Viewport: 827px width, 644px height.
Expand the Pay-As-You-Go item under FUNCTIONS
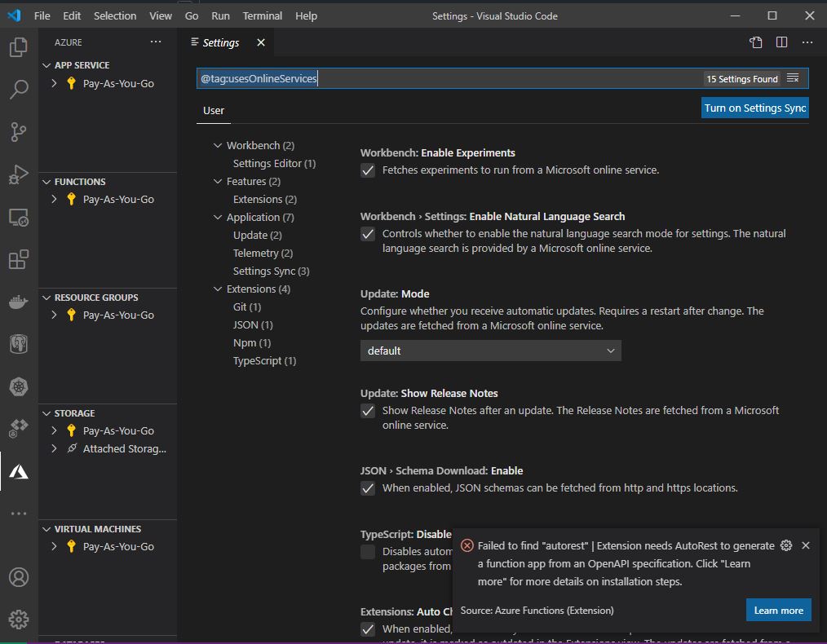tap(53, 199)
